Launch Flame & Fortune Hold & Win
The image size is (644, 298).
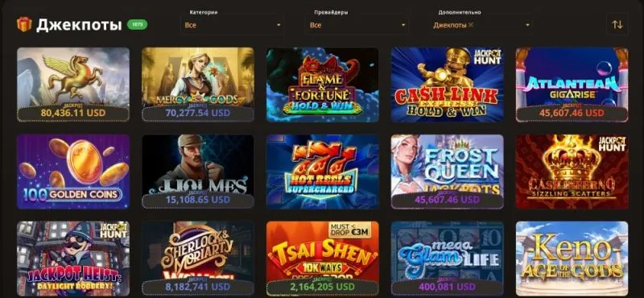(x=323, y=85)
